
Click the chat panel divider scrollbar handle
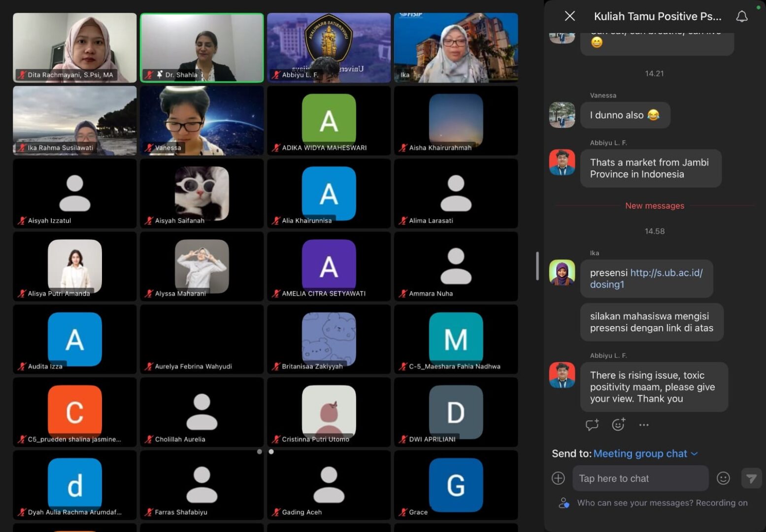(x=537, y=266)
